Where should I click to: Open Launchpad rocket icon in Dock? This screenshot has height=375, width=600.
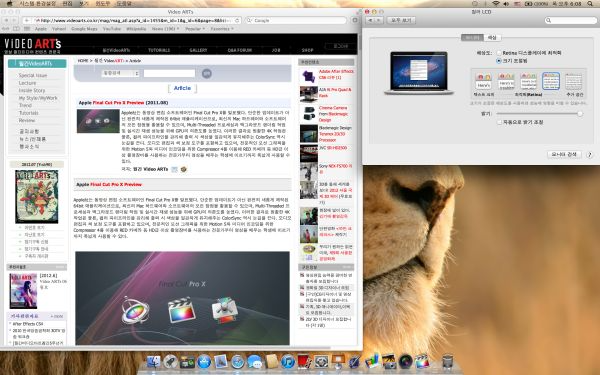click(170, 361)
